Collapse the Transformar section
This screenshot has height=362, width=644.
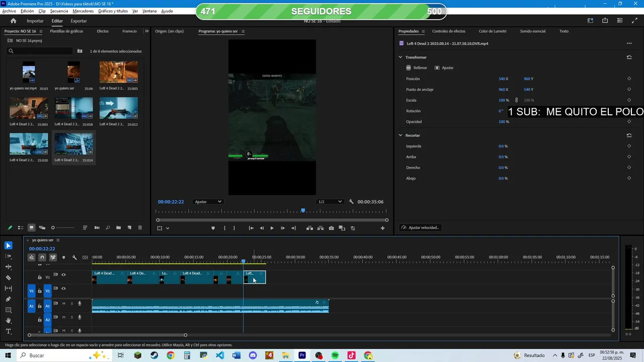point(400,57)
